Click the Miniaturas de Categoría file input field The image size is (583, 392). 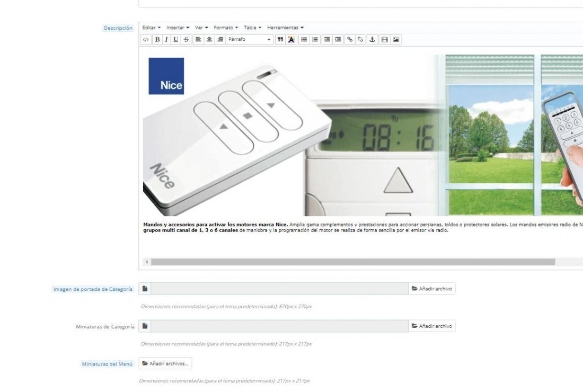[x=279, y=326]
